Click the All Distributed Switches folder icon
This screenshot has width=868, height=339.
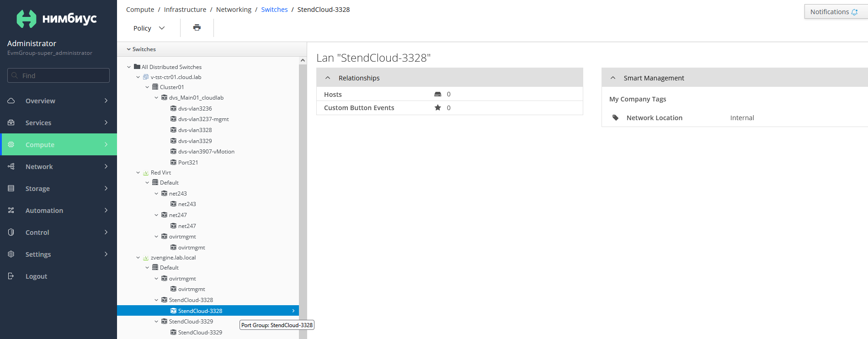137,67
